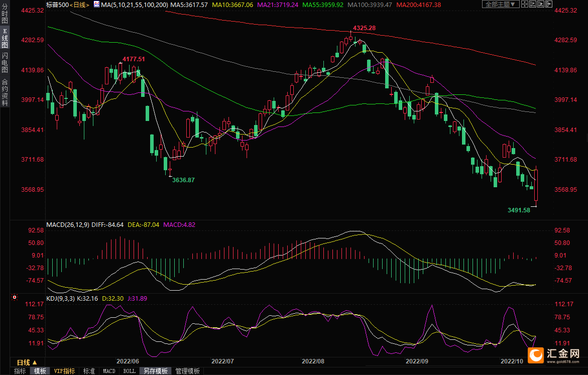Click the 2022/09 date axis label
This screenshot has height=375, width=588.
417,361
